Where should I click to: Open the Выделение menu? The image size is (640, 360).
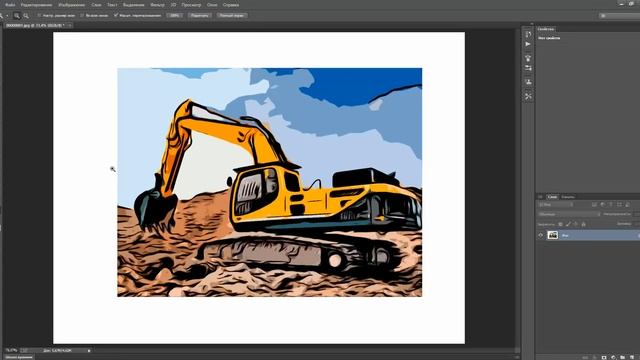(133, 5)
